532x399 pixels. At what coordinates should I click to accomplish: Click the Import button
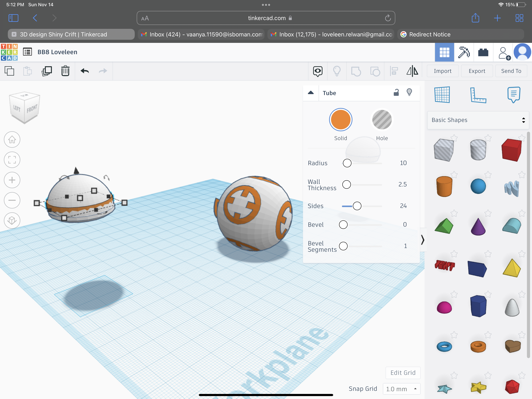tap(443, 71)
